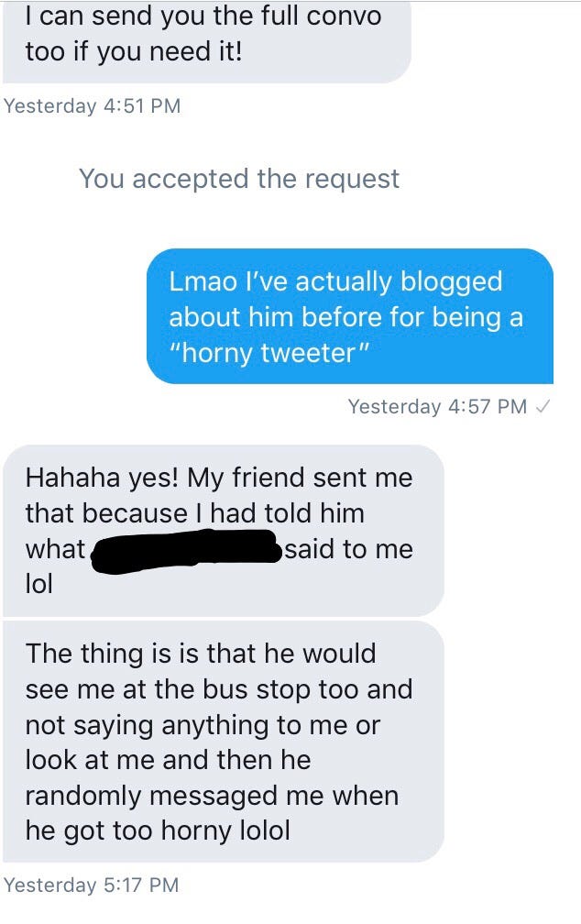Select the 'Hahaha yes! My friend sent me' bubble

point(223,531)
